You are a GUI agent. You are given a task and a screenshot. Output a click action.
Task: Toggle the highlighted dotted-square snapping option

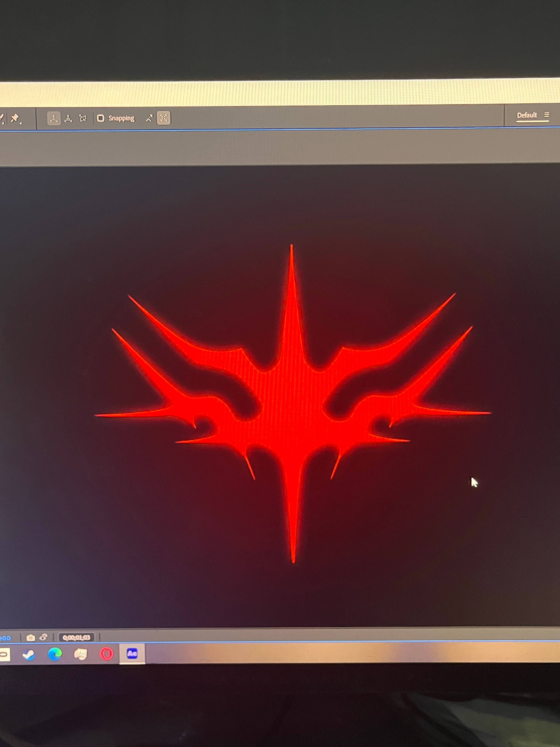point(164,118)
